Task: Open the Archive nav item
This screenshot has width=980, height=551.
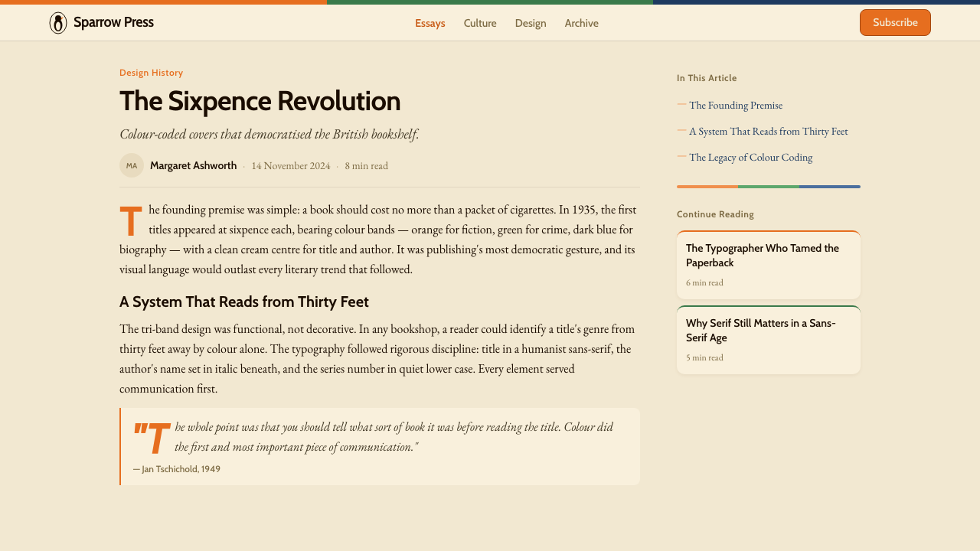Action: [582, 23]
